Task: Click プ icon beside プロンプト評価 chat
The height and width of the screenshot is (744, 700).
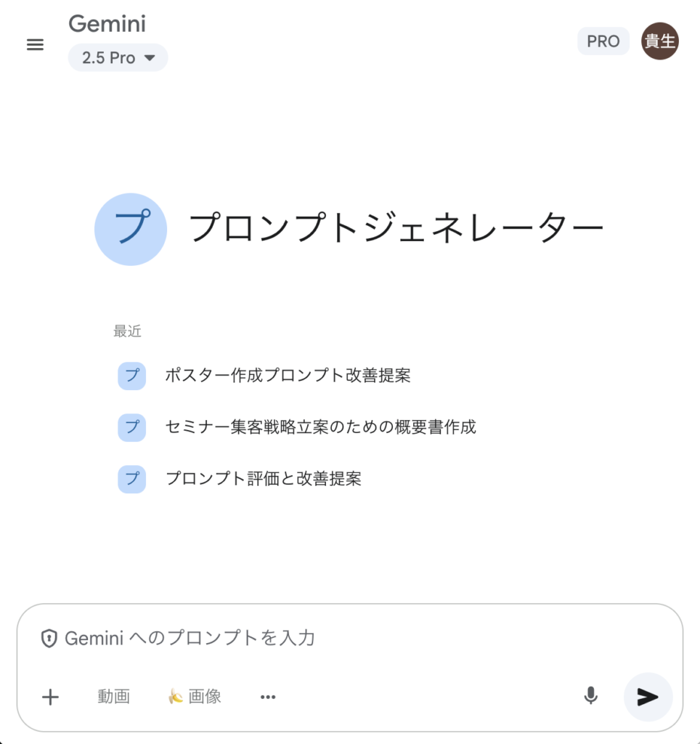Action: 132,479
